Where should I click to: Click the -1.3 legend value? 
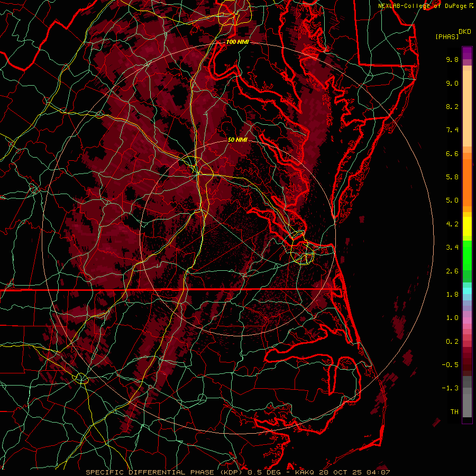450,388
